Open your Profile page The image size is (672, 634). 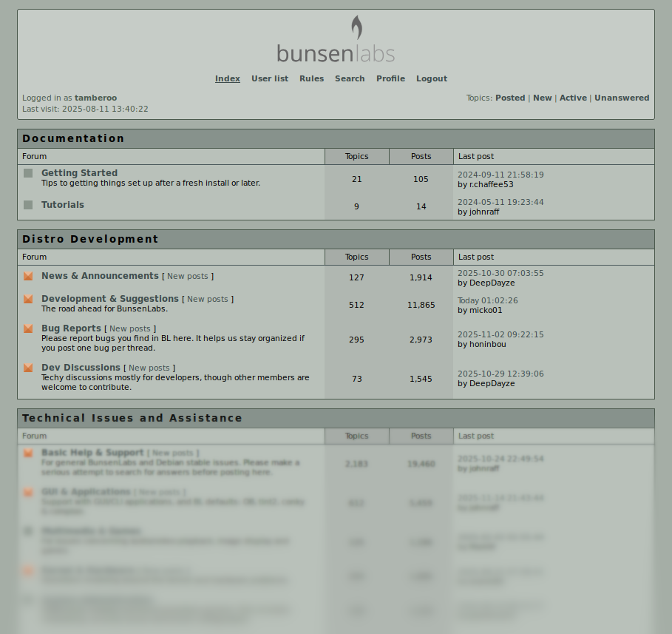coord(390,78)
